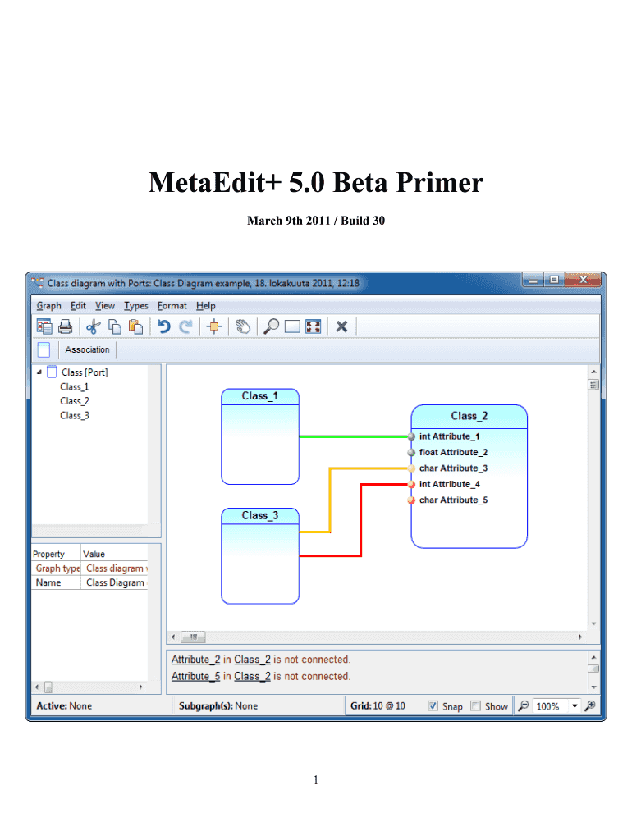Disable the Snap checkbox
The image size is (632, 840).
pyautogui.click(x=433, y=705)
